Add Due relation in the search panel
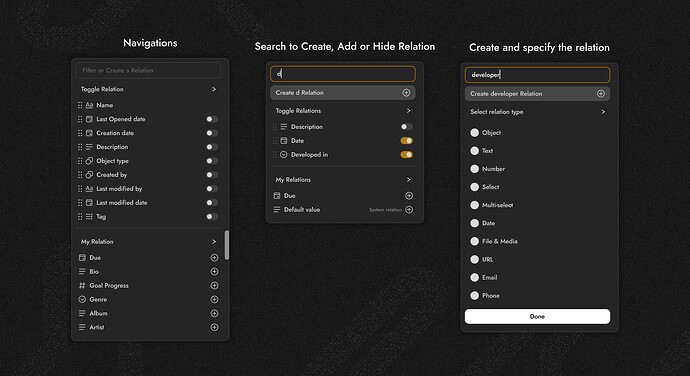This screenshot has width=690, height=376. point(409,195)
